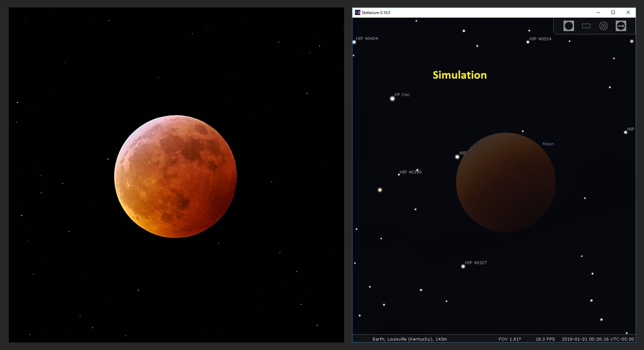Image resolution: width=644 pixels, height=350 pixels.
Task: Minimize the Stellarium window
Action: click(x=598, y=13)
